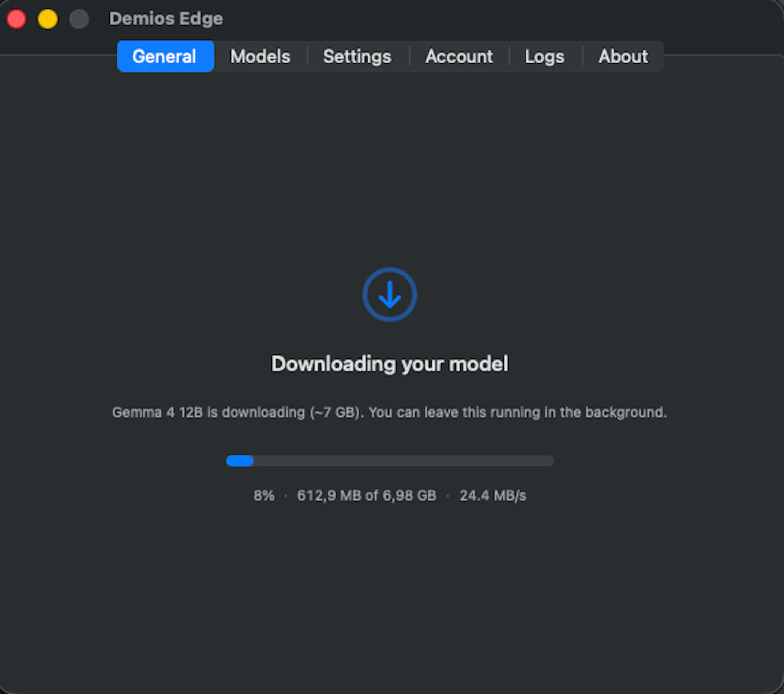The width and height of the screenshot is (784, 694).
Task: Open the Models tab
Action: pyautogui.click(x=260, y=56)
